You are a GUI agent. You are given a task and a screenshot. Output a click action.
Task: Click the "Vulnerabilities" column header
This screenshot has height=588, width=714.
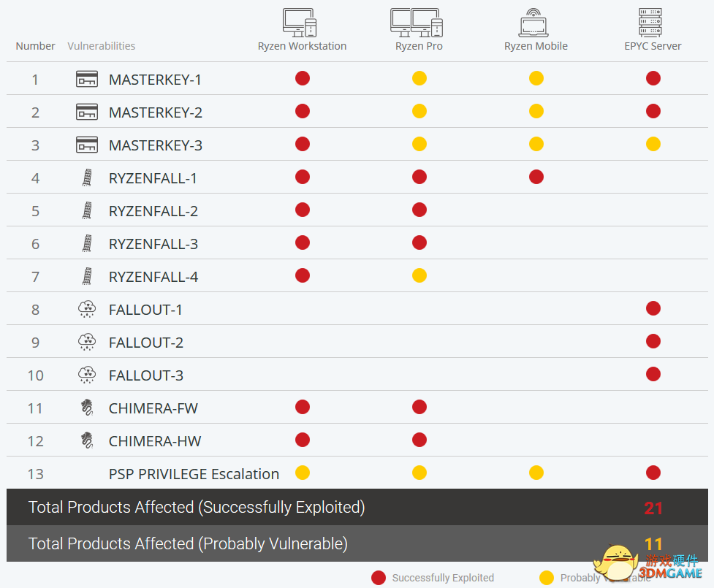(102, 46)
